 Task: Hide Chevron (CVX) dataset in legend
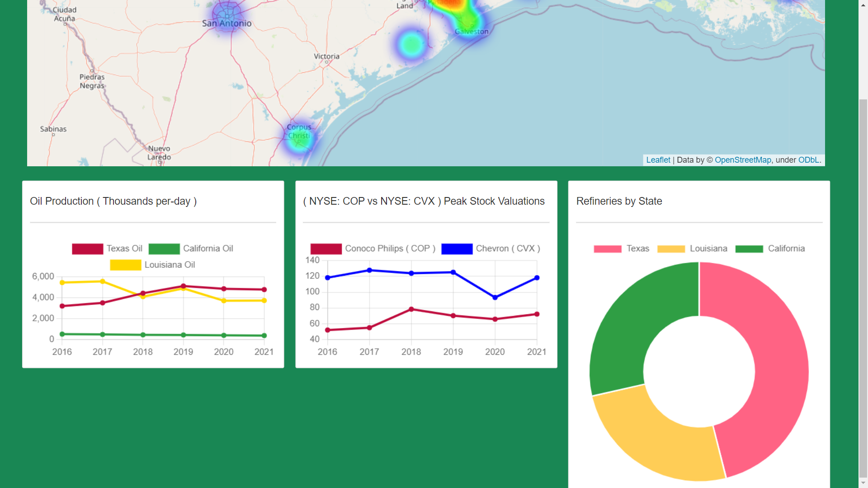[457, 249]
